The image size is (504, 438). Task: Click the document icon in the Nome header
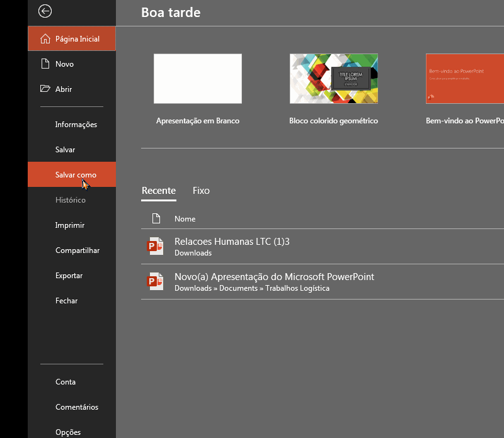tap(156, 218)
